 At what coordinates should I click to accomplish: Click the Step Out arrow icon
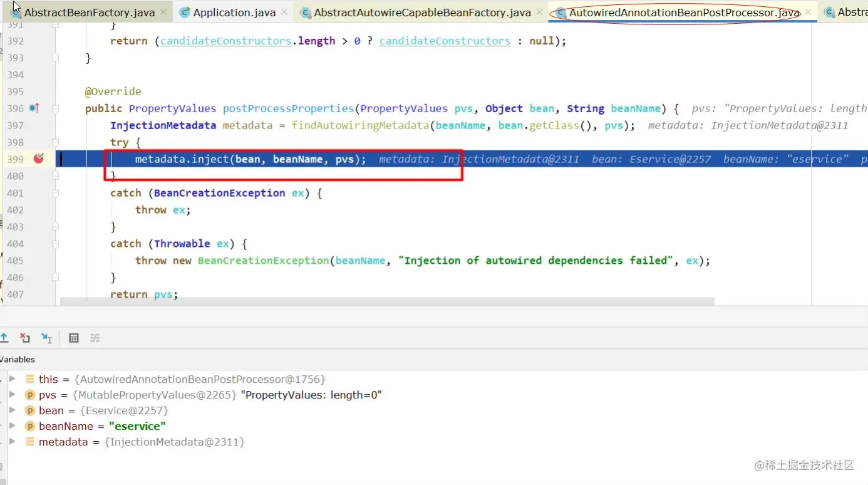[x=4, y=338]
